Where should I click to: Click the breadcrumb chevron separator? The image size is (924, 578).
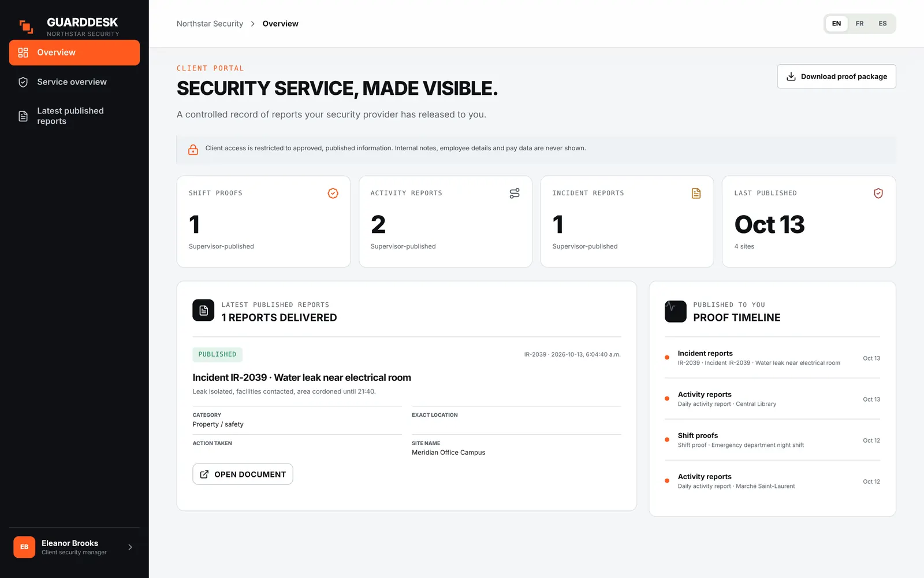[252, 24]
